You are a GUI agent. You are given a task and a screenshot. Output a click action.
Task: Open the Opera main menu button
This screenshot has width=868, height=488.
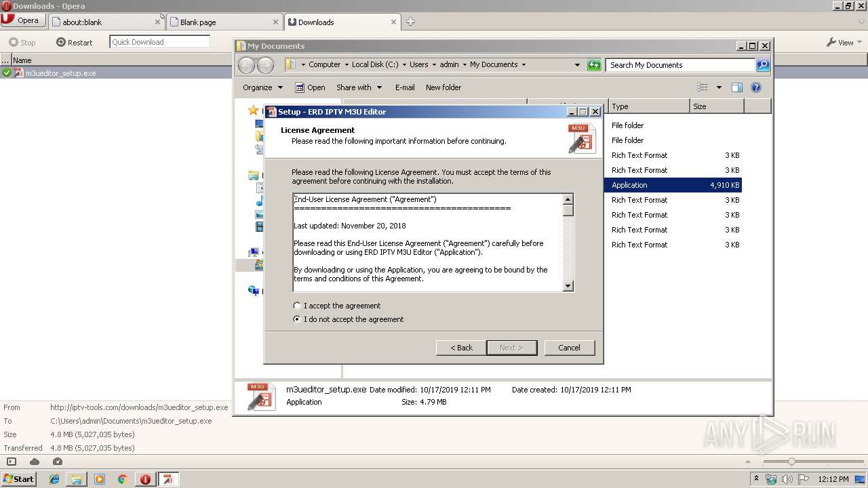pos(23,20)
